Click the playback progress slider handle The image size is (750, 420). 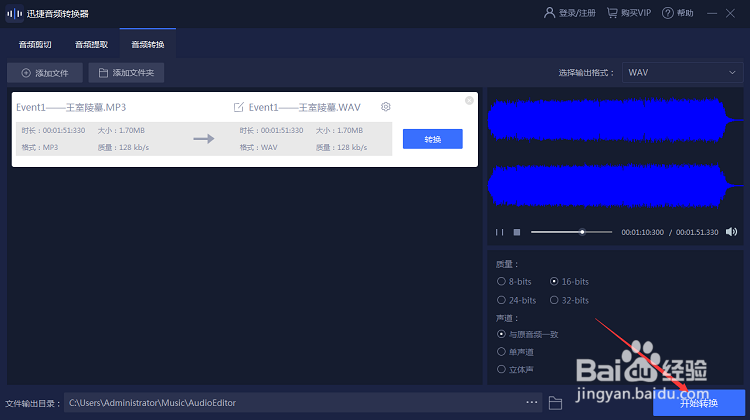(x=582, y=232)
